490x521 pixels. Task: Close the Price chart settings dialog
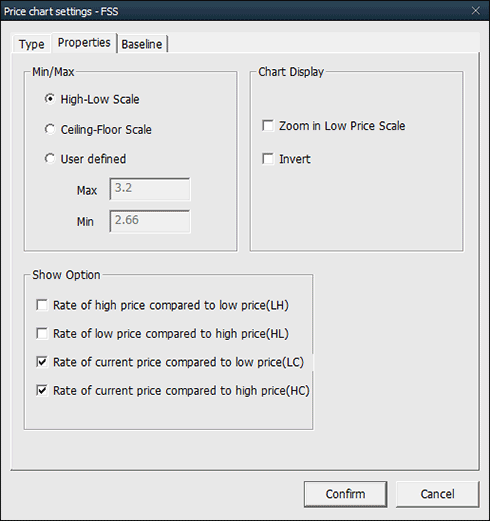(x=476, y=11)
